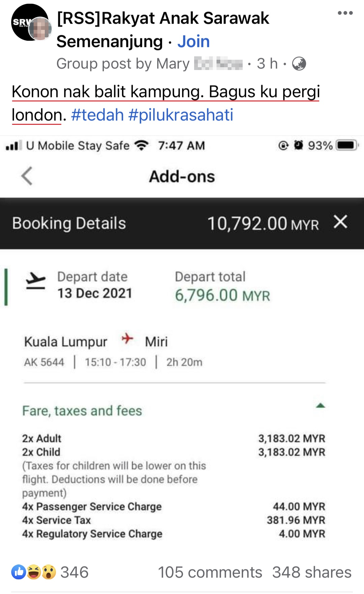Tap the public globe audience icon
The height and width of the screenshot is (594, 364).
click(299, 64)
